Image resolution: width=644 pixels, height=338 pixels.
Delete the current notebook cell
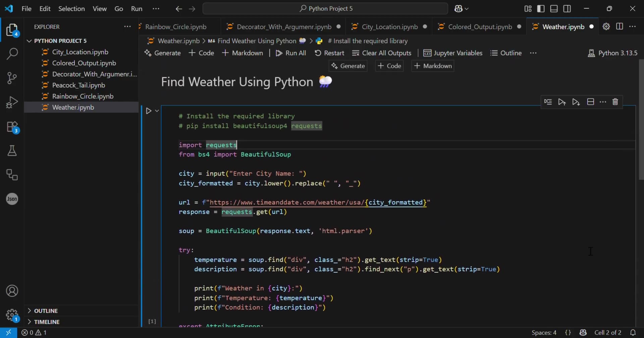tap(615, 102)
